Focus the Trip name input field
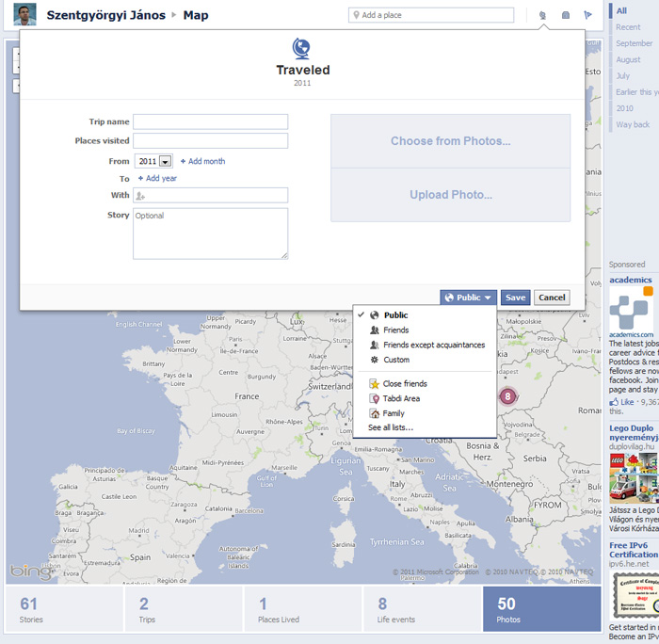The width and height of the screenshot is (659, 644). click(210, 121)
